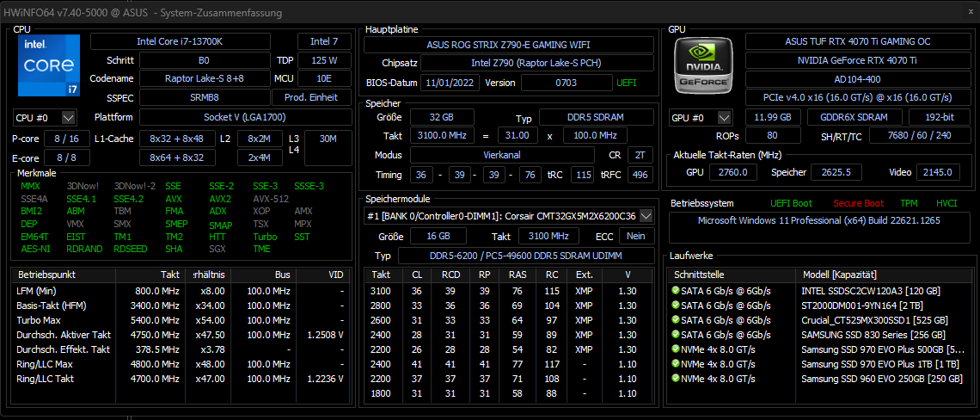Click the Raptor Lake-S 8+8 codename field
The height and width of the screenshot is (420, 980).
click(205, 78)
